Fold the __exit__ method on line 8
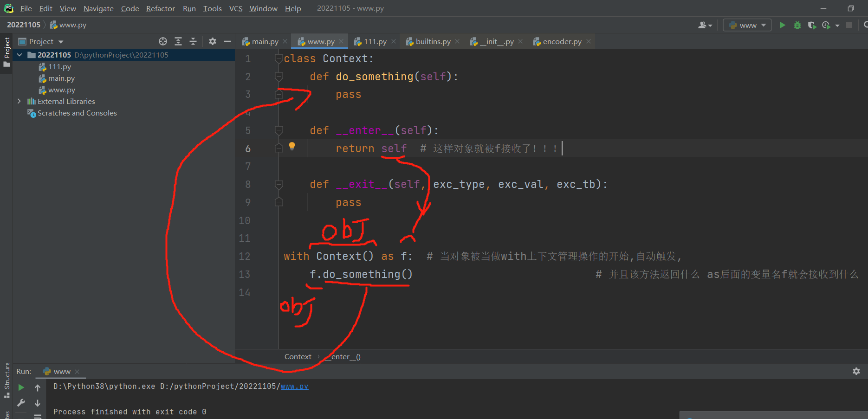Image resolution: width=868 pixels, height=419 pixels. (279, 184)
